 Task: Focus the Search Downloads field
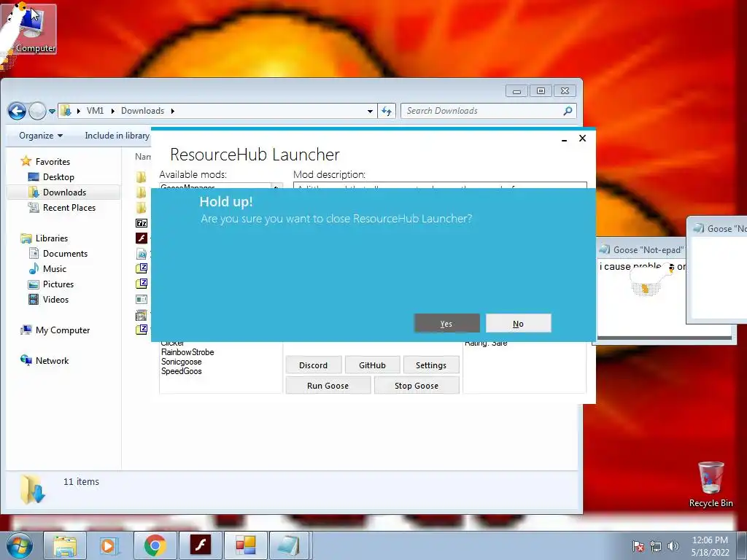488,111
